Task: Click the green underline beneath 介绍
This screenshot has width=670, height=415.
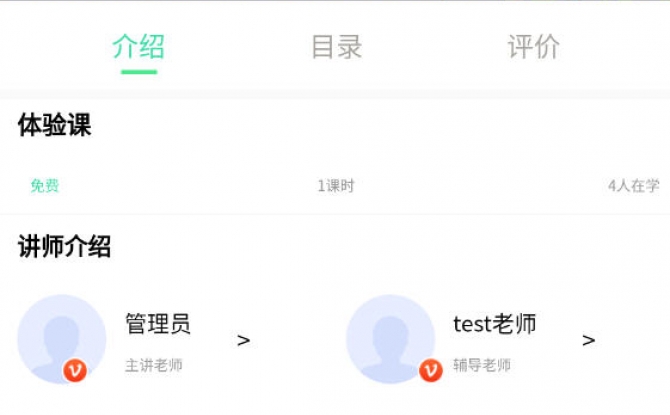Action: 139,72
